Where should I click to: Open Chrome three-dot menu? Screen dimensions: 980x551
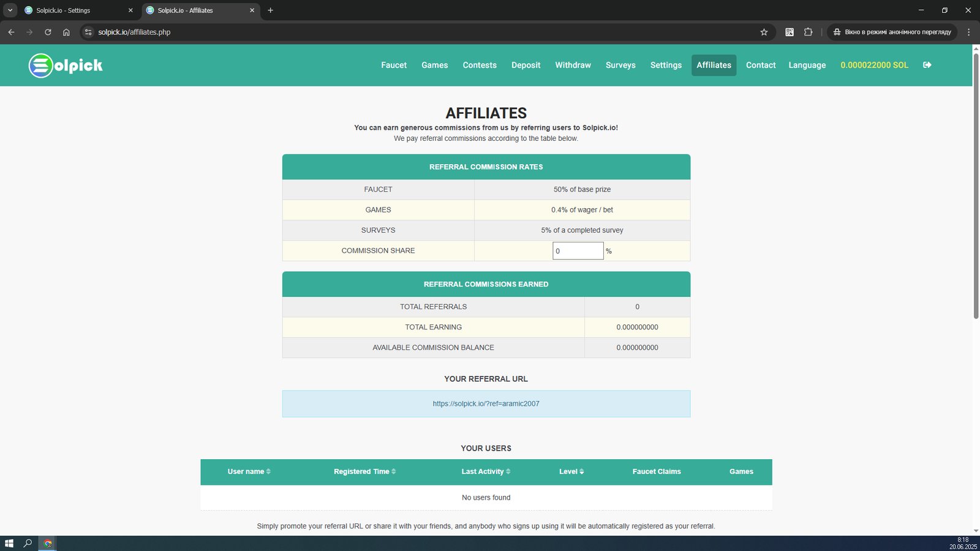[x=968, y=32]
